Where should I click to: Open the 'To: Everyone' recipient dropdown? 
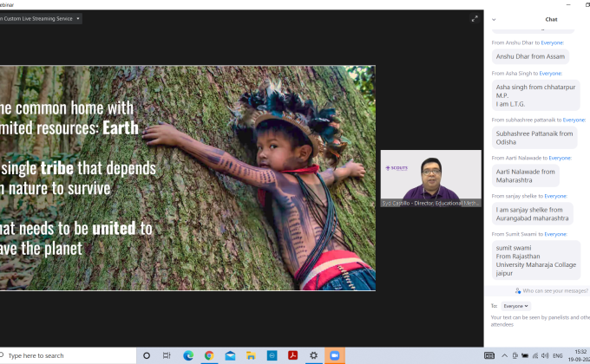[515, 306]
